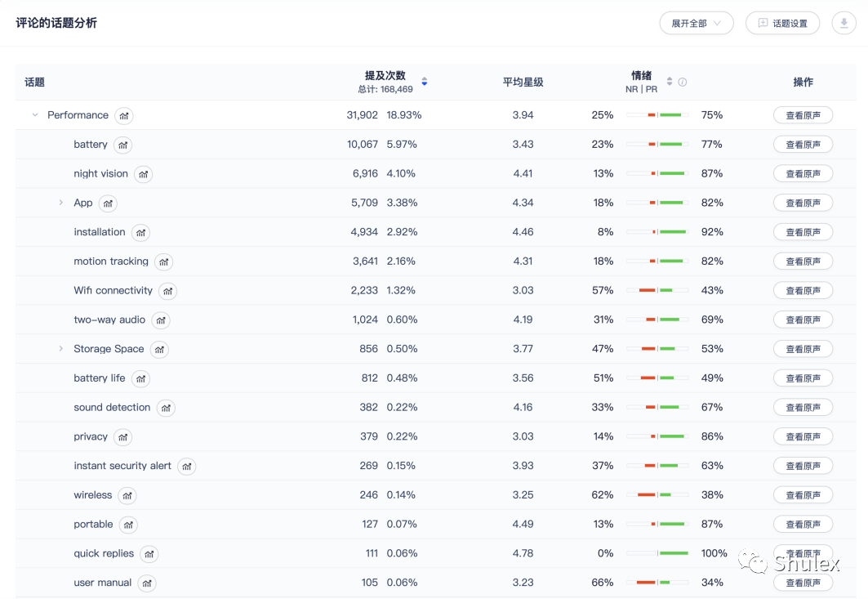Click 查看原声 for motion tracking row

point(803,262)
